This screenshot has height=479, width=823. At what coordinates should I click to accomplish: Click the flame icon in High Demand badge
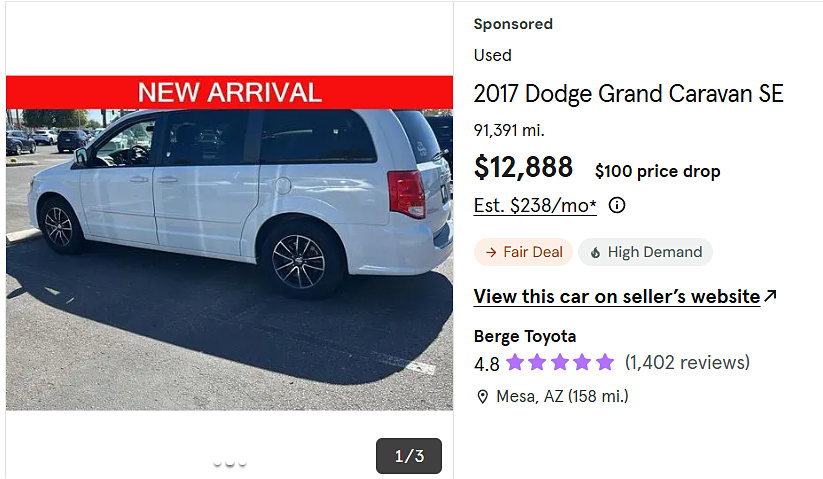(x=595, y=252)
